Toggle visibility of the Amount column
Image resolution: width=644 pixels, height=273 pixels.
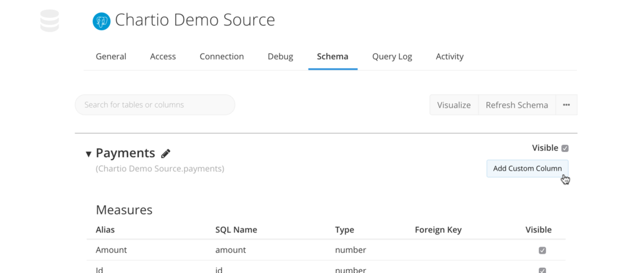point(542,250)
